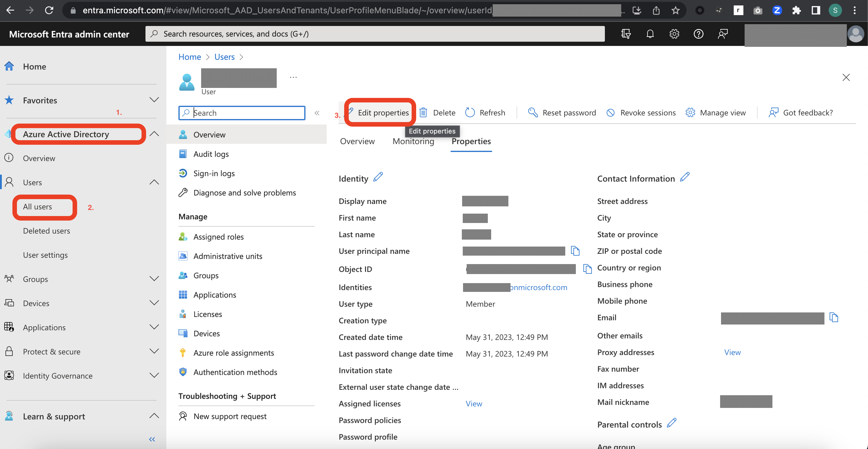Screen dimensions: 868x449
Task: Open Assigned roles
Action: coord(218,237)
